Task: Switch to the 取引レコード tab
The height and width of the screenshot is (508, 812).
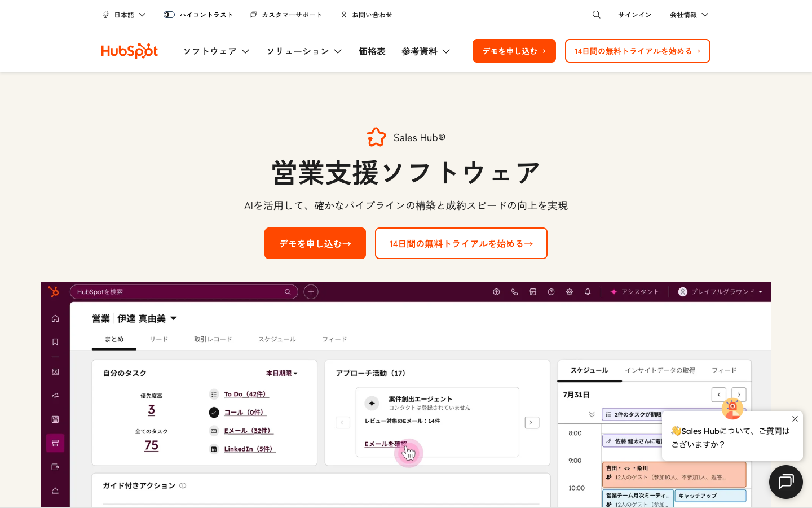Action: click(213, 339)
